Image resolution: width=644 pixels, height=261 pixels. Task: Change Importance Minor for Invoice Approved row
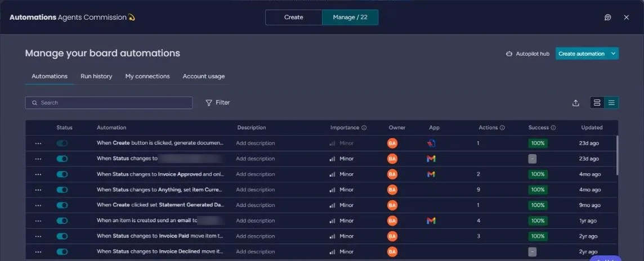342,174
